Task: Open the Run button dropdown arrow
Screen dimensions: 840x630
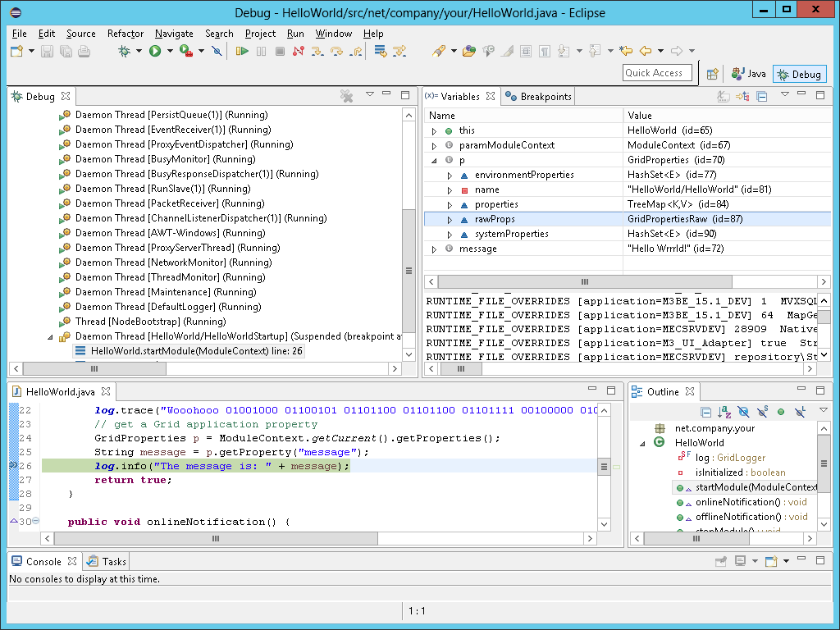Action: (x=170, y=51)
